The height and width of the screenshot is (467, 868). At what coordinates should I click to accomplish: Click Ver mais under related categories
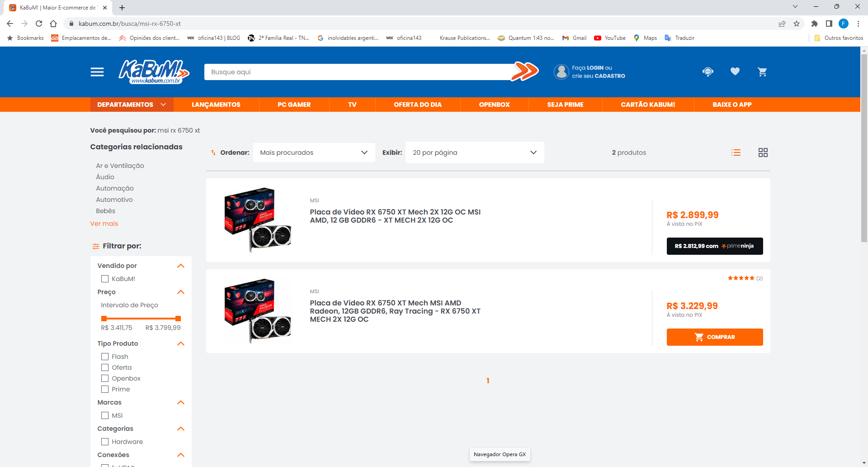click(104, 224)
